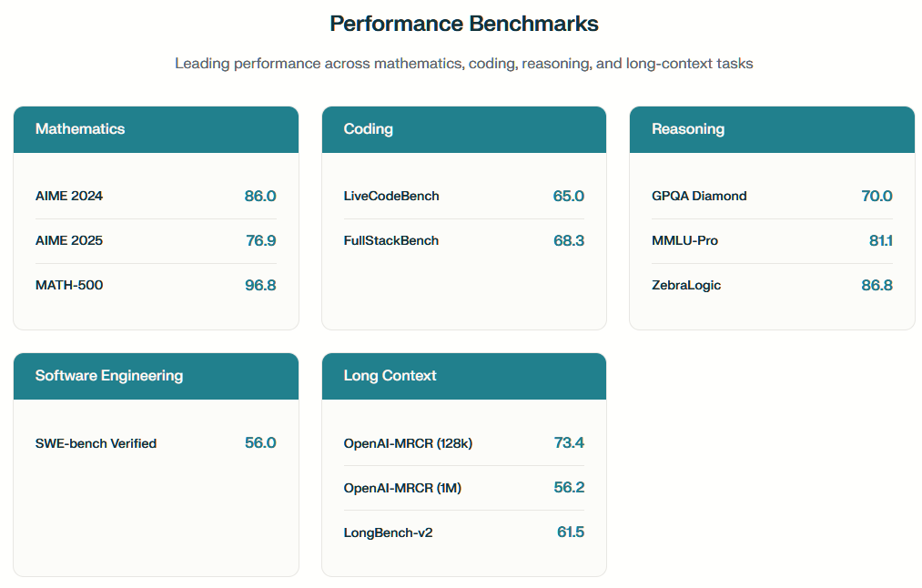Open the Software Engineering card header
This screenshot has width=922, height=588.
coord(156,376)
